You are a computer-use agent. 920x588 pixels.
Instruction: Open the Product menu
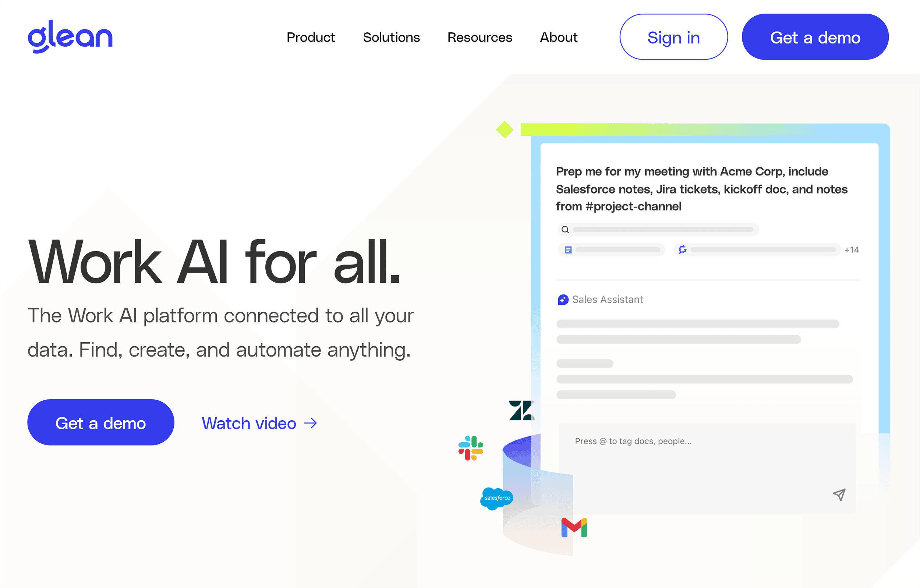pyautogui.click(x=311, y=38)
